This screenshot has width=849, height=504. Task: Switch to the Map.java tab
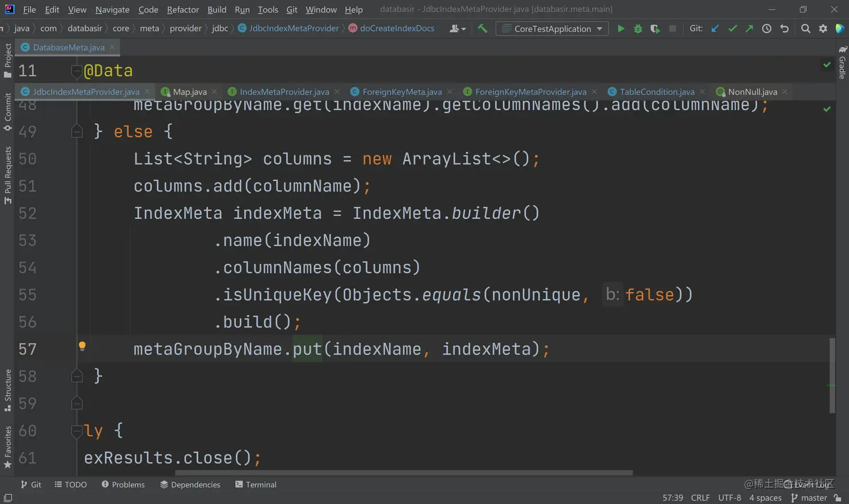coord(189,91)
